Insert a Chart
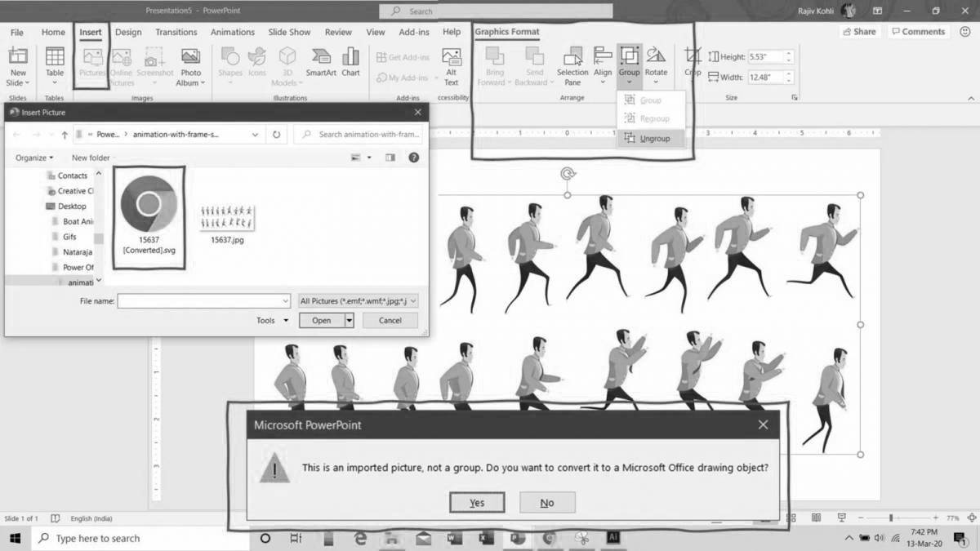The width and height of the screenshot is (980, 551). (x=350, y=61)
